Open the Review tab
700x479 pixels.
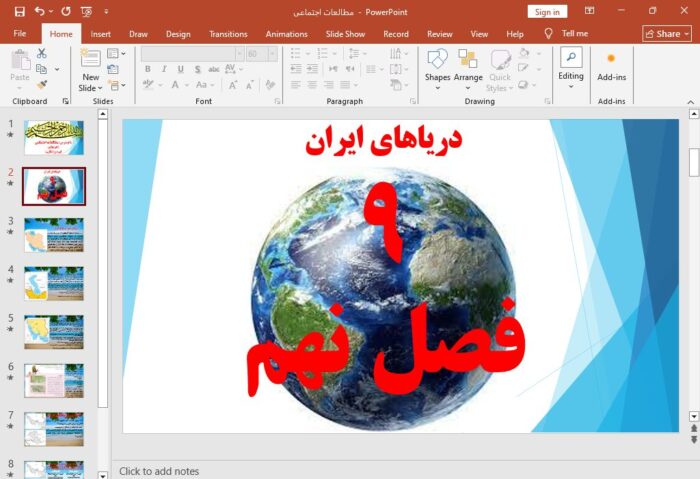pyautogui.click(x=439, y=34)
